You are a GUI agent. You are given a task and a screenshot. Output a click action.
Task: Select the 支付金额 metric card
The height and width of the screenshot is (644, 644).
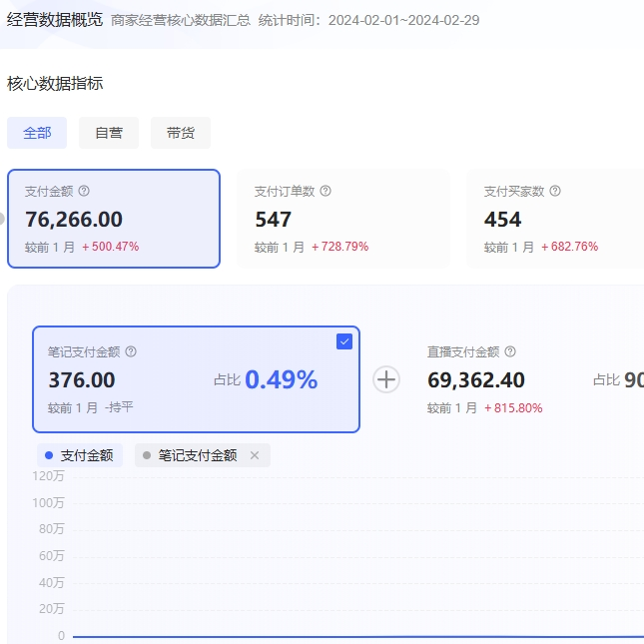(x=114, y=219)
